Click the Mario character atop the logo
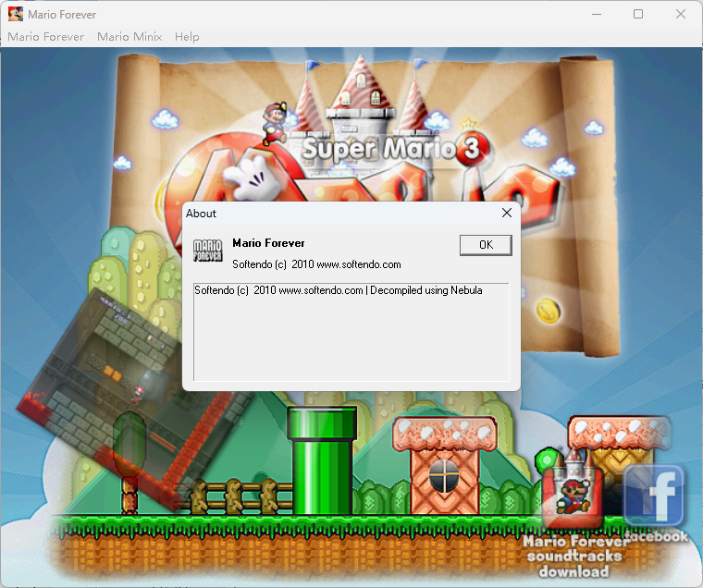 (x=274, y=123)
